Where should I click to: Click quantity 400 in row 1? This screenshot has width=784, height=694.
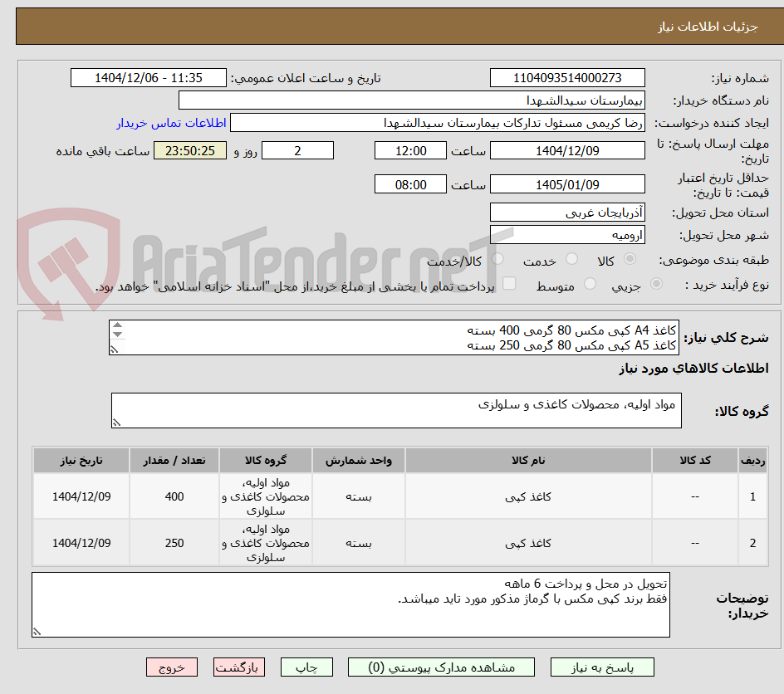(x=174, y=496)
